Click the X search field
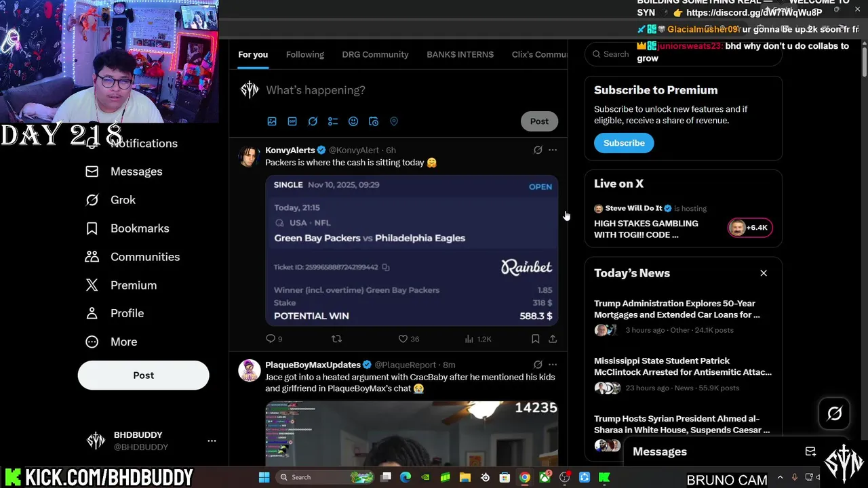 coord(684,54)
